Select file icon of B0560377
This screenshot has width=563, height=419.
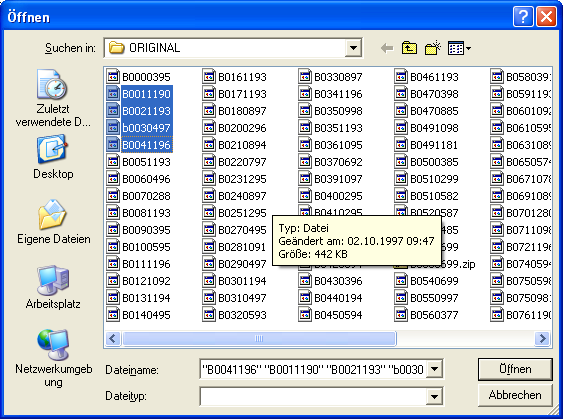[x=401, y=315]
